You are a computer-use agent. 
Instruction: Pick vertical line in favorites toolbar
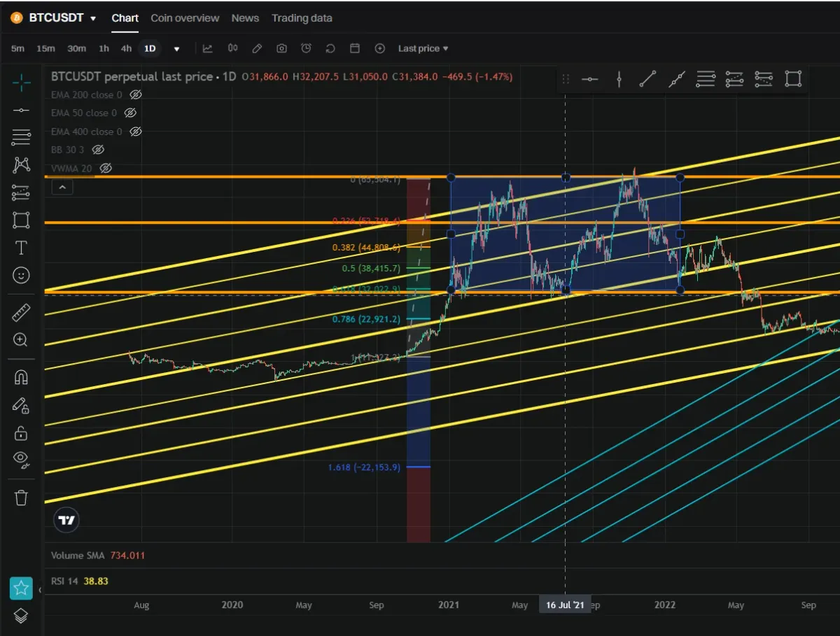click(x=619, y=79)
